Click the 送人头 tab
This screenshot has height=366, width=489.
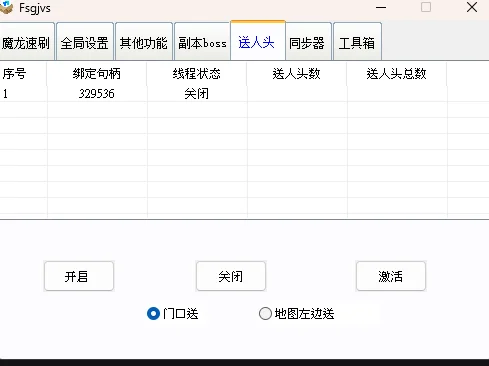pos(258,41)
